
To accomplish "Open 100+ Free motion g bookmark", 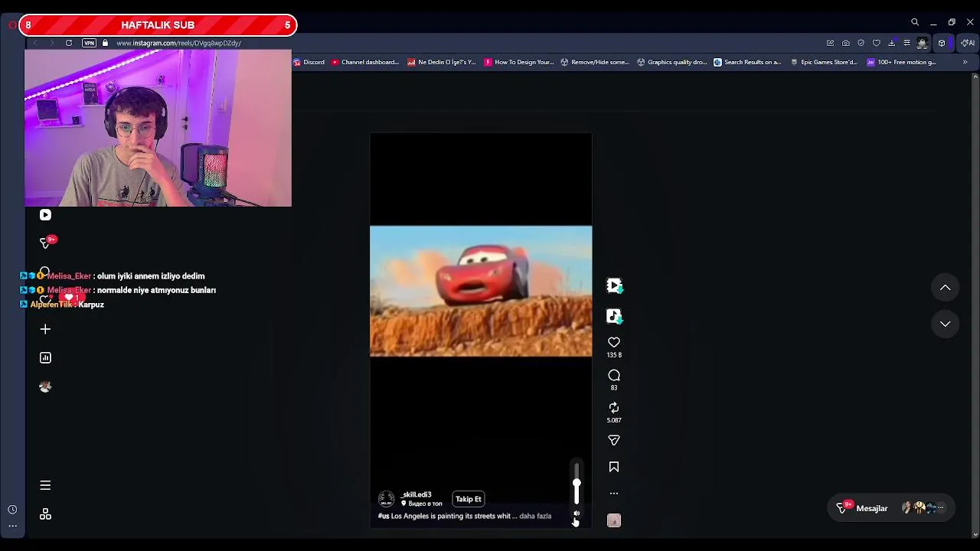I will click(x=901, y=62).
